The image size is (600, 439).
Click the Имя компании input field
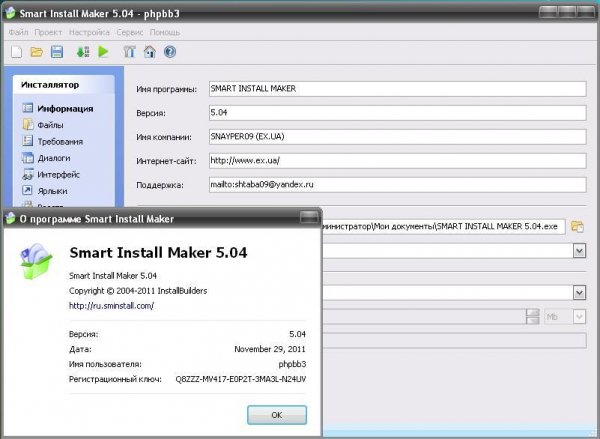coord(398,137)
